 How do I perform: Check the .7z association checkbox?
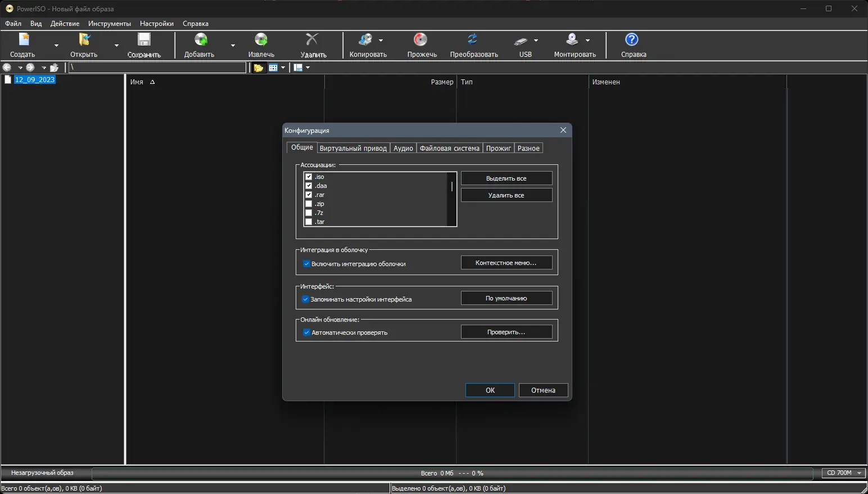point(309,213)
